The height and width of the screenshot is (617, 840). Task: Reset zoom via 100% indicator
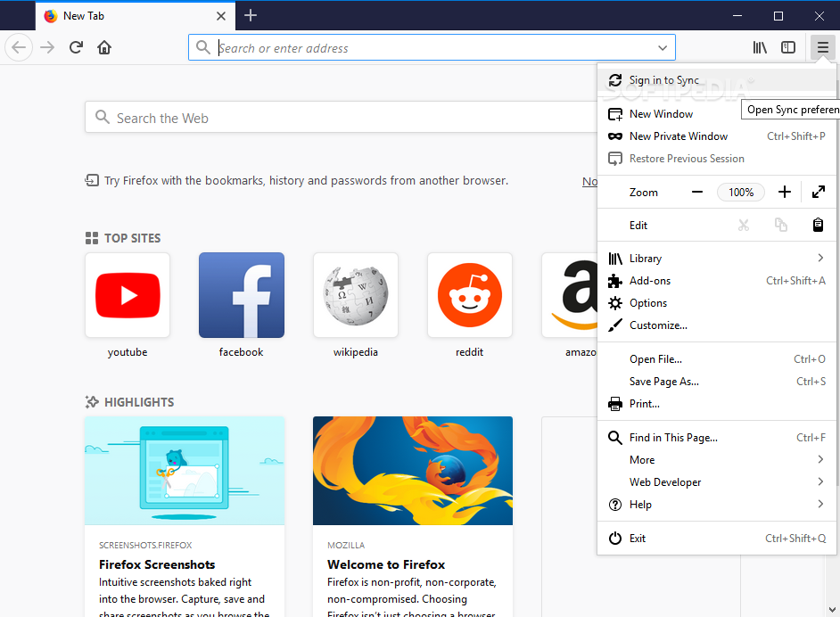click(x=741, y=193)
